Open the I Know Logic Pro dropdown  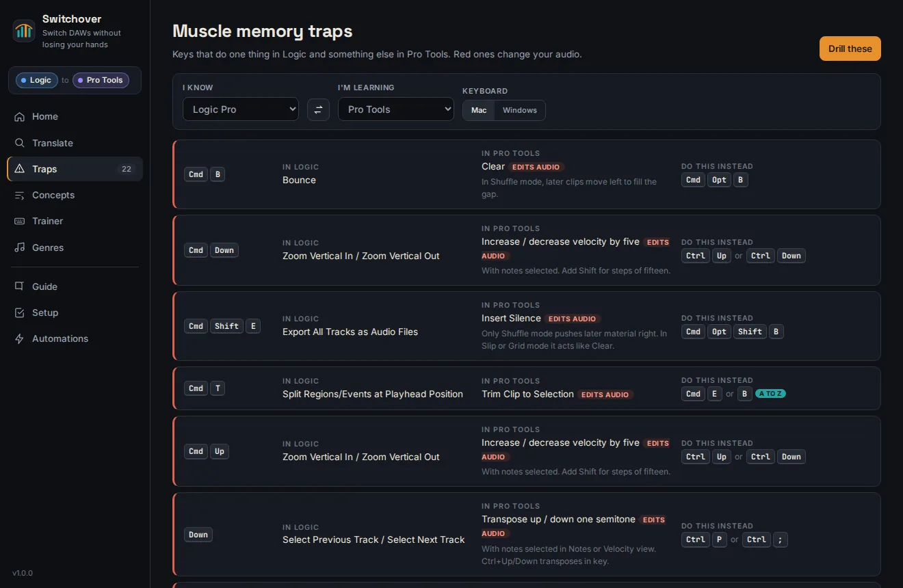(241, 109)
